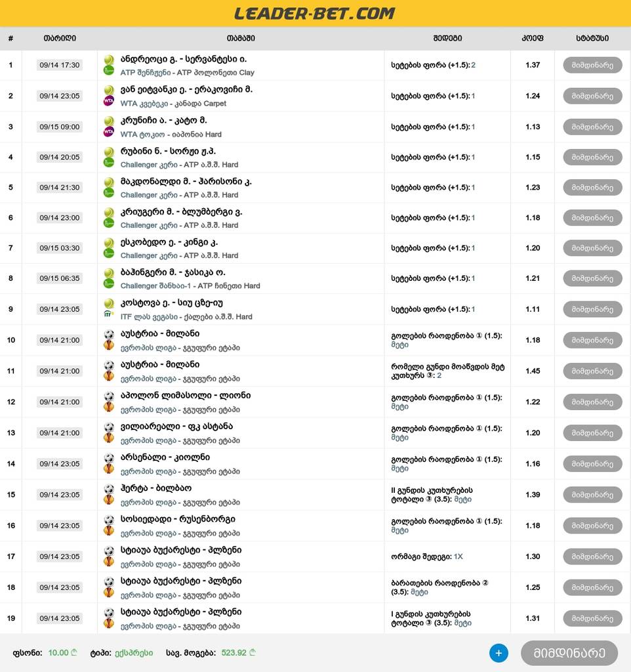The image size is (631, 672).
Task: Click Lari currency icon after 523.92 winnings
Action: (x=253, y=652)
